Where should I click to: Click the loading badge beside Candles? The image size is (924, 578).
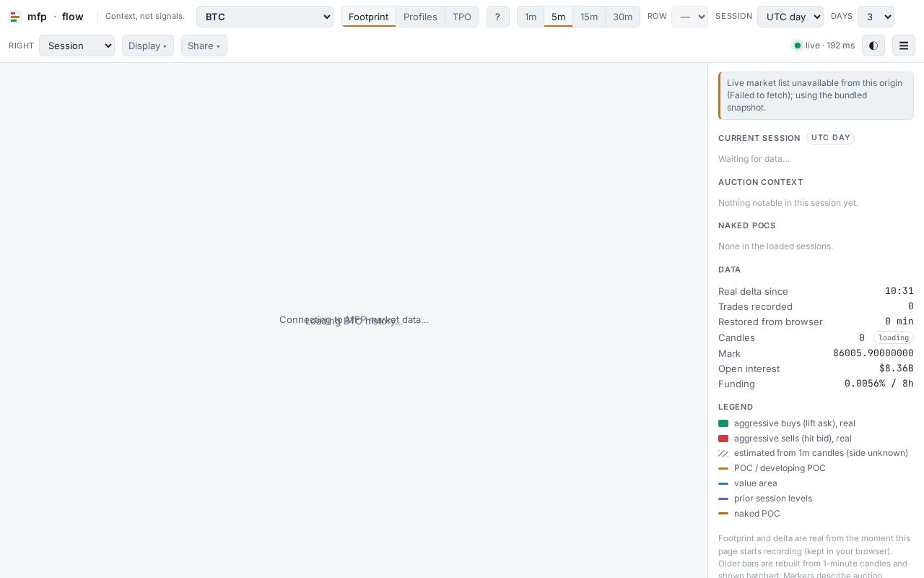pyautogui.click(x=894, y=337)
